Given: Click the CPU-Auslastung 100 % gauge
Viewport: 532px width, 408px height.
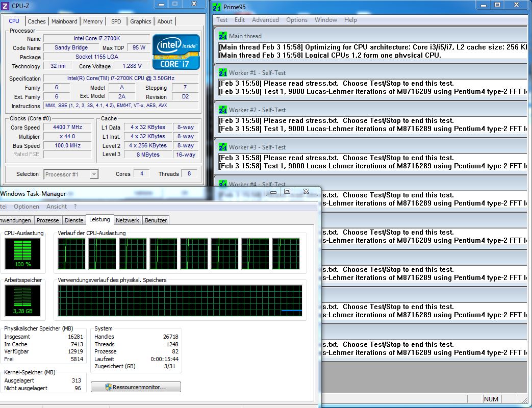Looking at the screenshot, I should (x=23, y=253).
